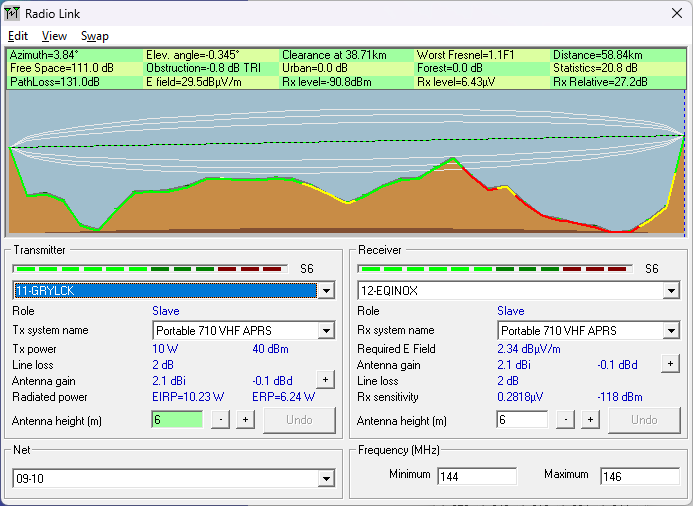
Task: Click the receiver Antenna gain plus button
Action: pyautogui.click(x=670, y=364)
